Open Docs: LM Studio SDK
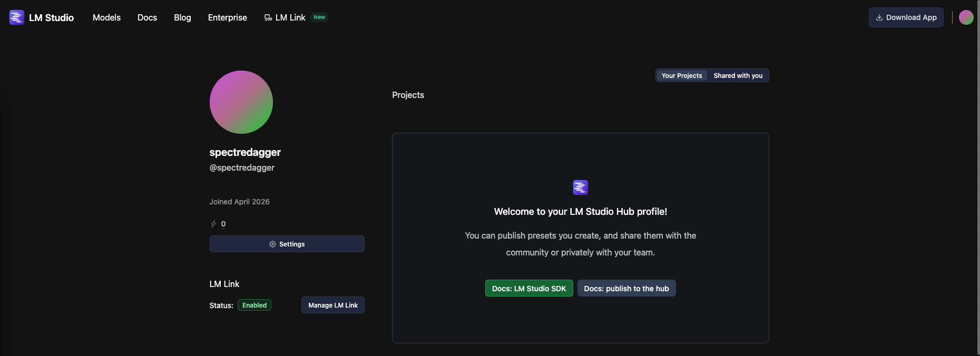 coord(528,288)
